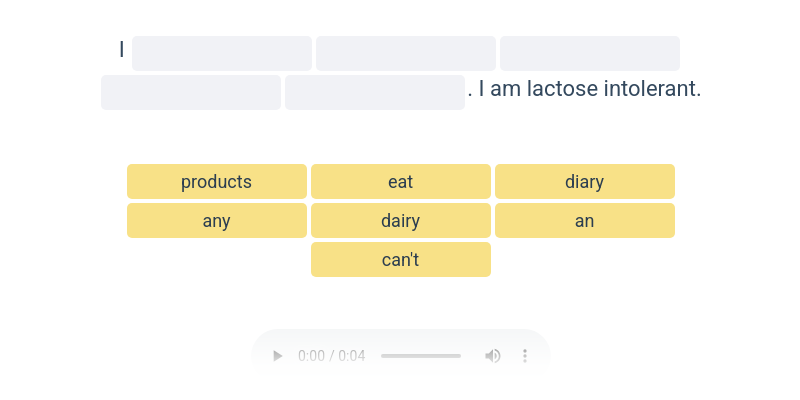The image size is (800, 400).
Task: Select the word tile "products"
Action: [x=217, y=182]
